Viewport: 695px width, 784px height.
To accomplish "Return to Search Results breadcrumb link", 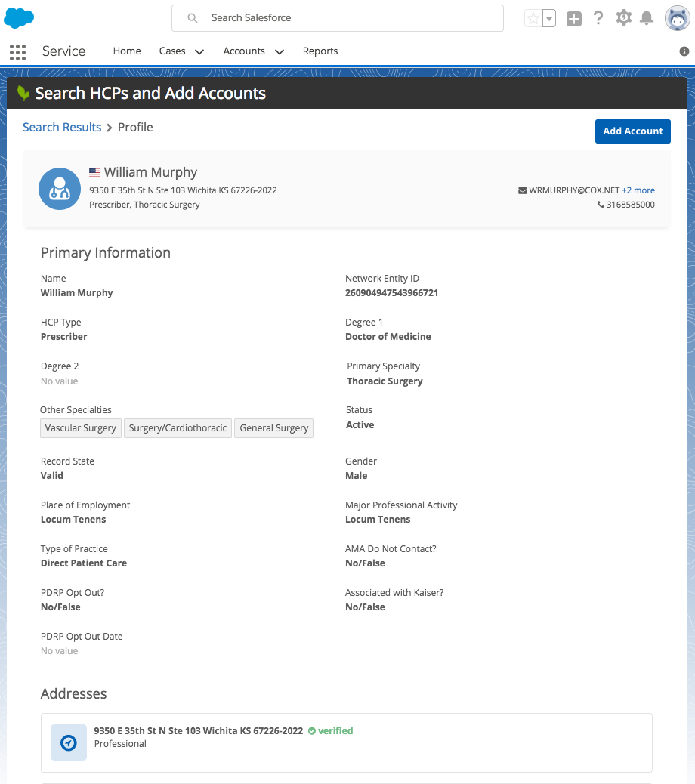I will [x=62, y=127].
